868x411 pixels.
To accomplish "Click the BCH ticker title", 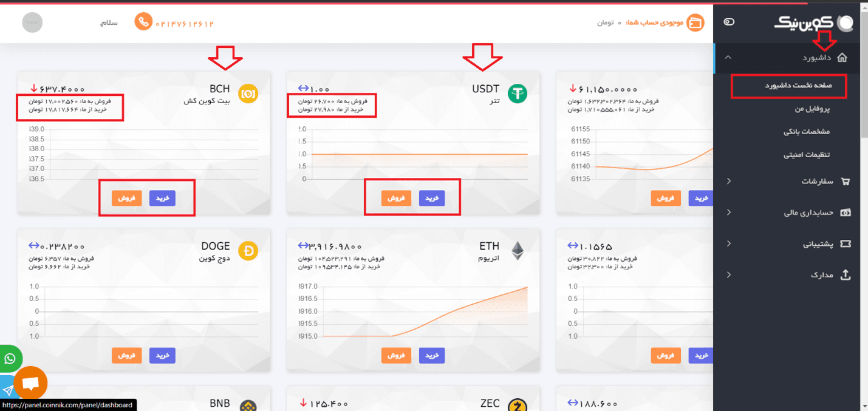I will point(220,89).
